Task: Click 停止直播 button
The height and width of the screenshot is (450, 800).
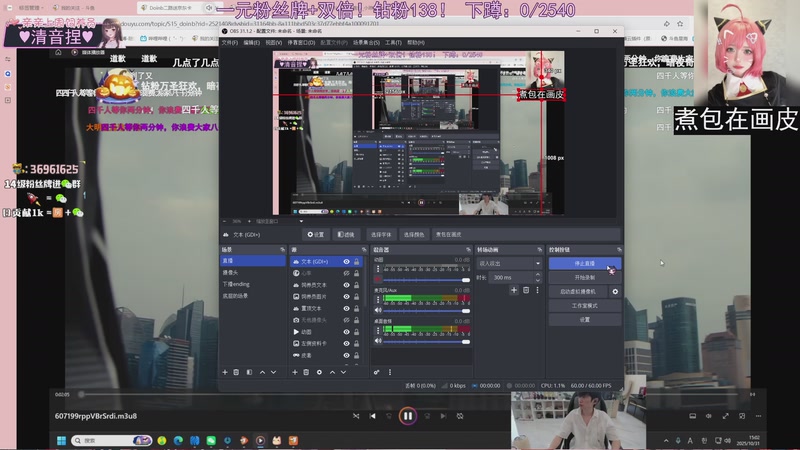Action: coord(585,264)
